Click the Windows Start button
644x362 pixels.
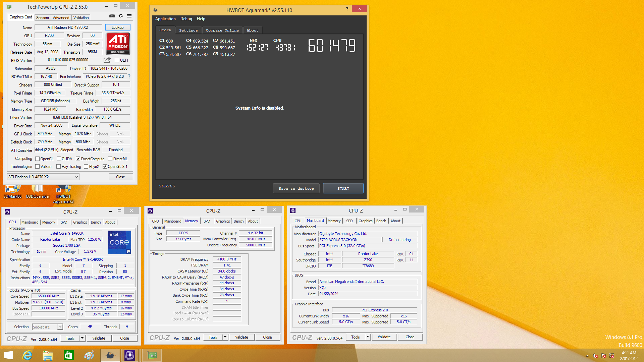(x=8, y=355)
